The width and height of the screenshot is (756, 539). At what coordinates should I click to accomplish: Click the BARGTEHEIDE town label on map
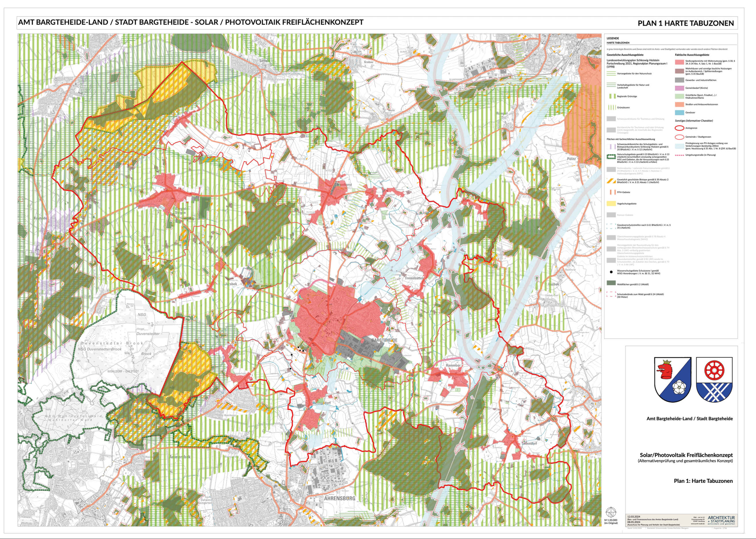pyautogui.click(x=384, y=341)
